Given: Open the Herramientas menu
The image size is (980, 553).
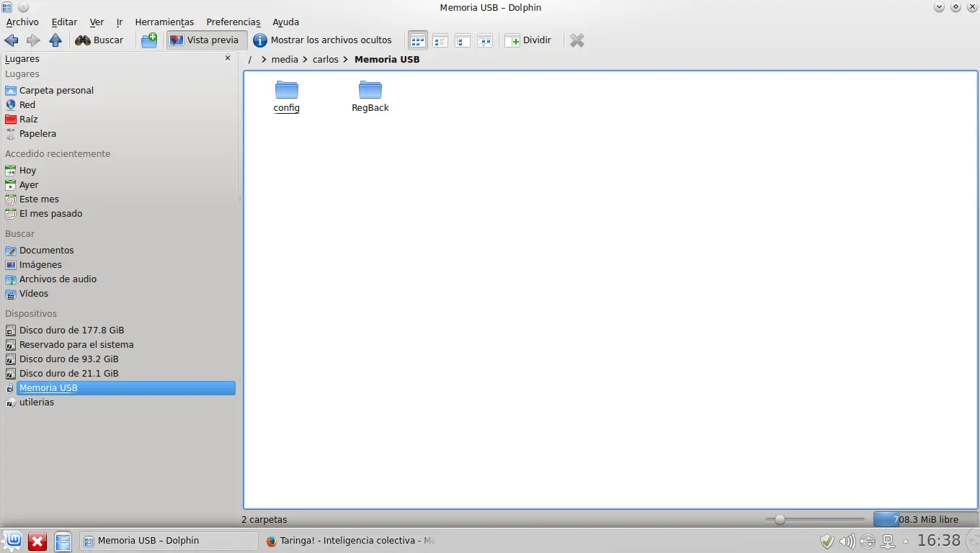Looking at the screenshot, I should click(164, 22).
